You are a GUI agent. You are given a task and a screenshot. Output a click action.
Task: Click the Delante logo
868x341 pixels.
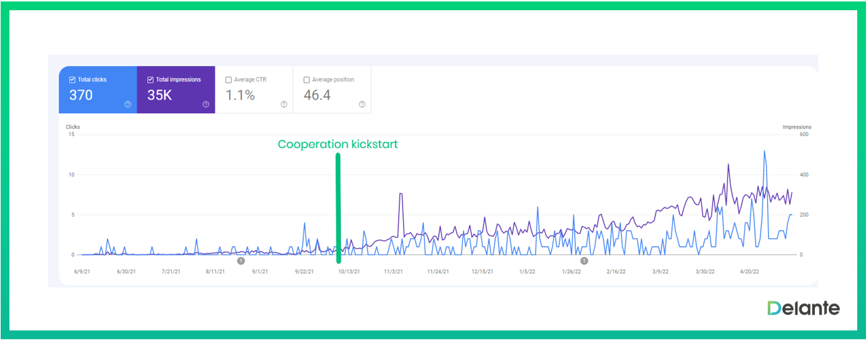click(x=803, y=308)
